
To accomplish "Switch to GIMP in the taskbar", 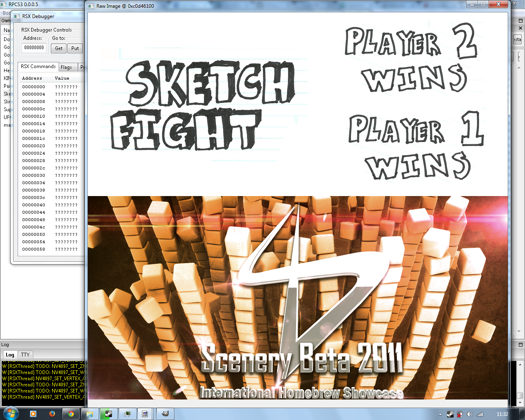I will coord(165,414).
